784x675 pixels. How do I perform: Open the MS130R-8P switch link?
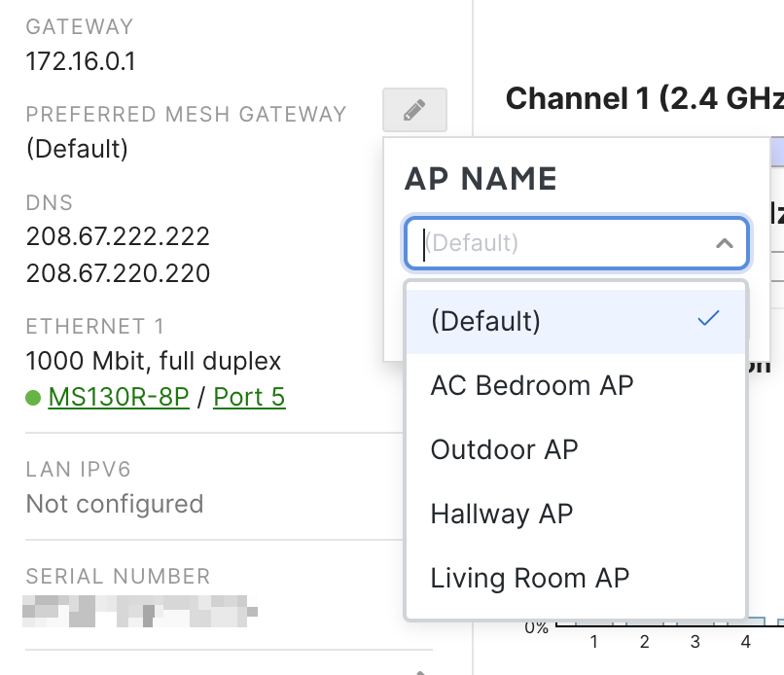coord(118,398)
